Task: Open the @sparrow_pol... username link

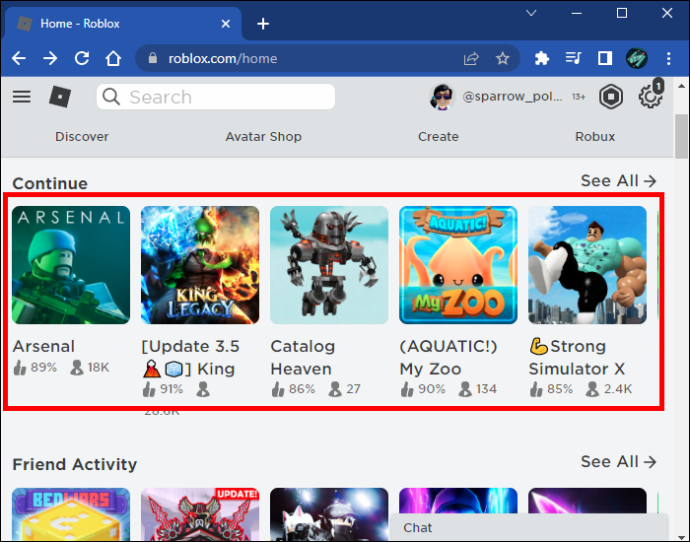Action: (512, 96)
